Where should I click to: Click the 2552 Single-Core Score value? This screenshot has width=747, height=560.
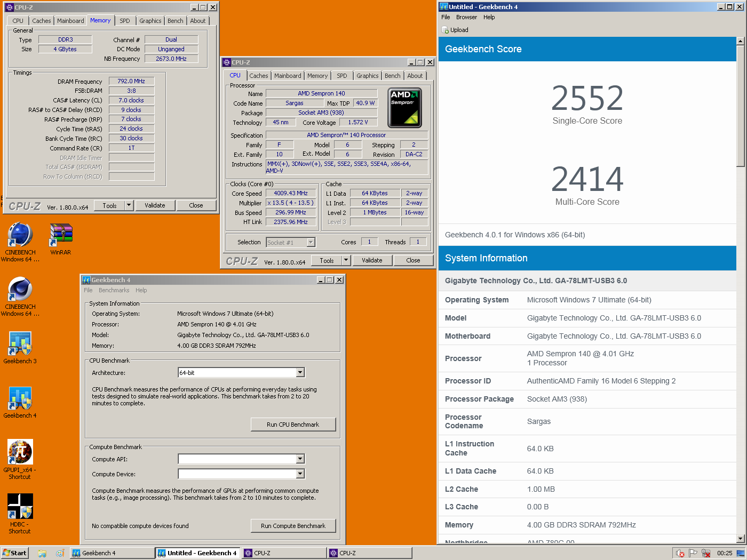587,98
